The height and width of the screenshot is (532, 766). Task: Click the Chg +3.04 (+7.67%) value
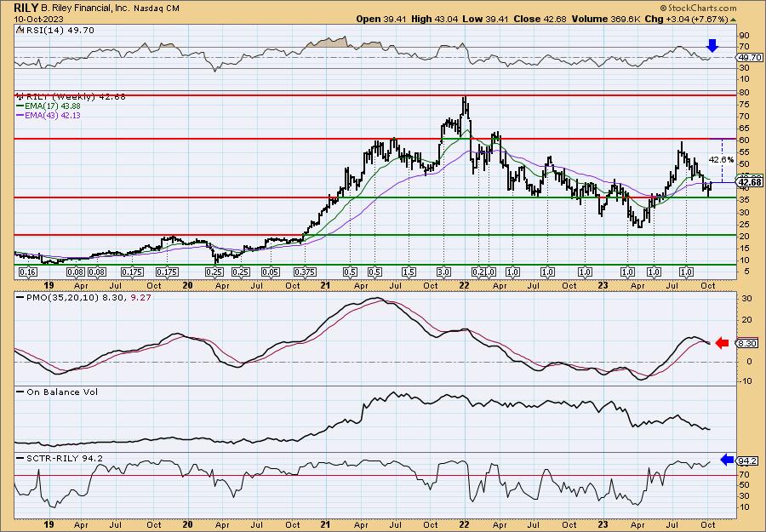(686, 19)
